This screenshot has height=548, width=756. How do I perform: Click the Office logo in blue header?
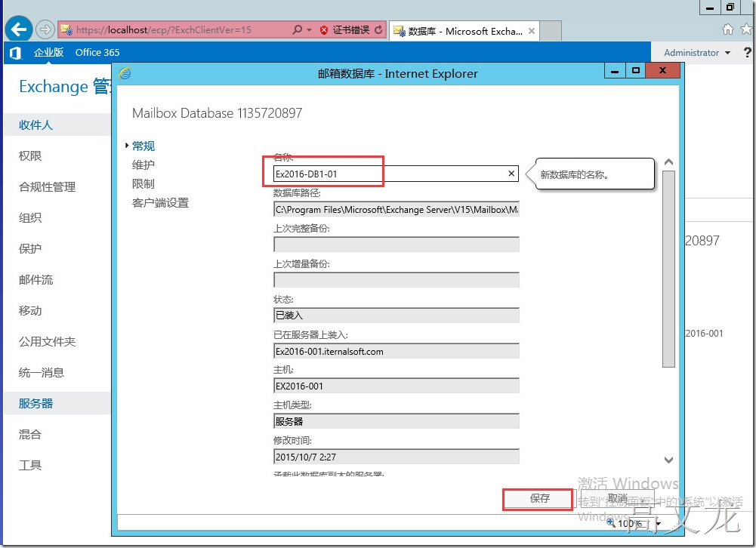click(15, 53)
